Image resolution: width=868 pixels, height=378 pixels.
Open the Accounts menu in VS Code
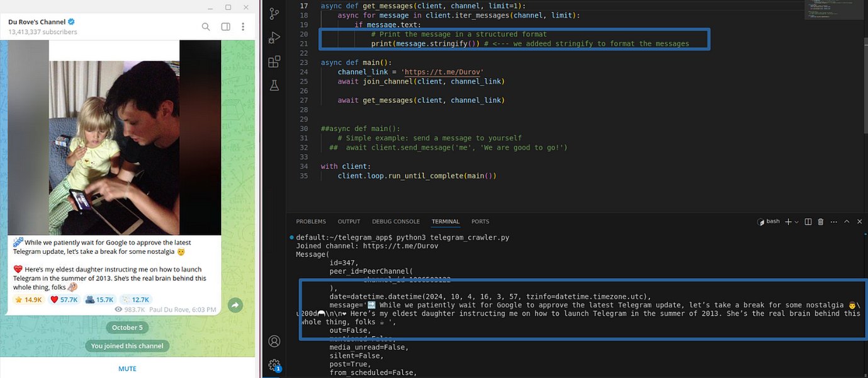coord(274,341)
